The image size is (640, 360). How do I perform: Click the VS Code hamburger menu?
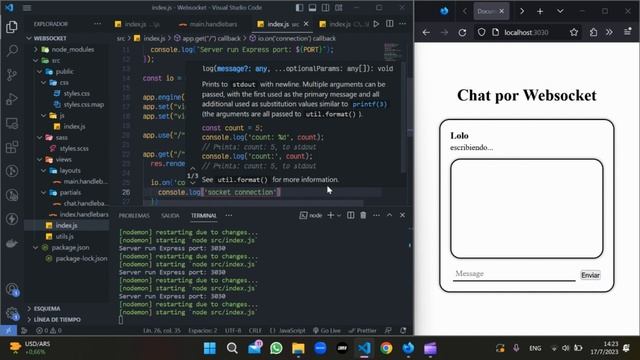27,8
